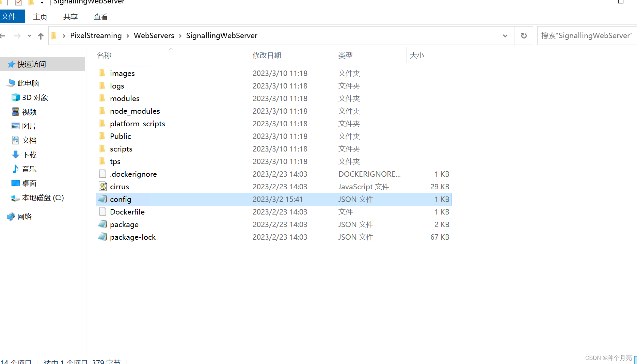Click the Public folder icon
Viewport: 637px width, 364px height.
(102, 136)
